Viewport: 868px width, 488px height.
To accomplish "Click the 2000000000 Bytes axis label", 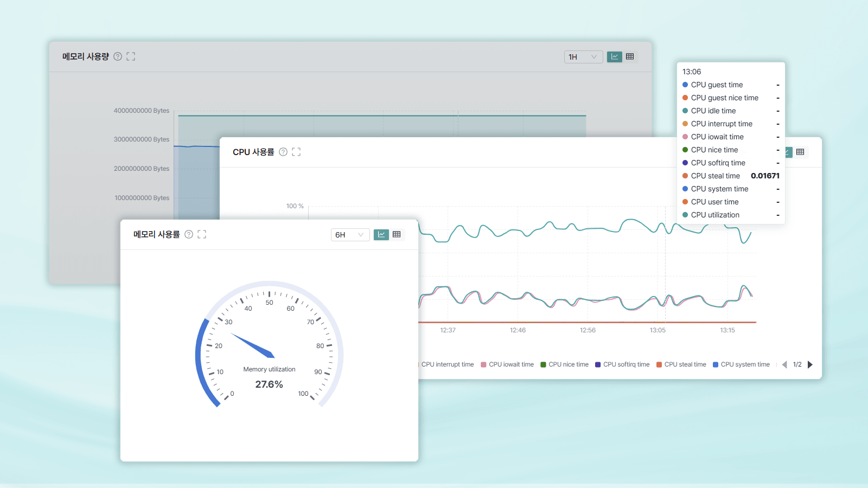I will pyautogui.click(x=142, y=169).
